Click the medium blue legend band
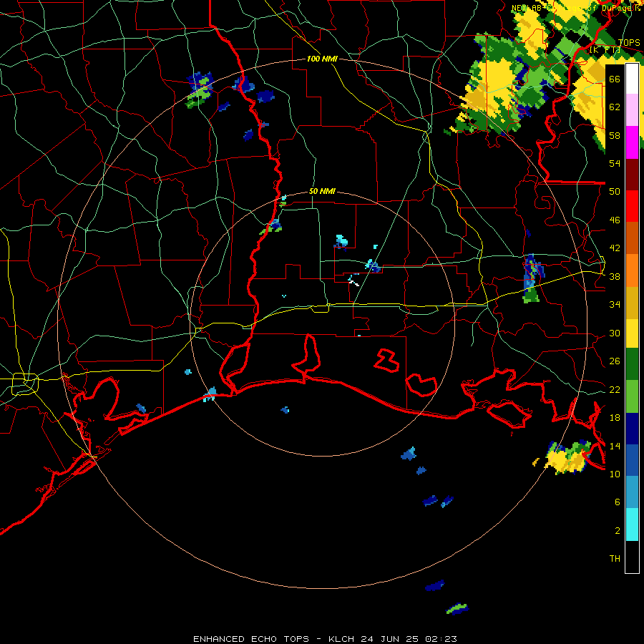644x644 pixels. coord(632,460)
